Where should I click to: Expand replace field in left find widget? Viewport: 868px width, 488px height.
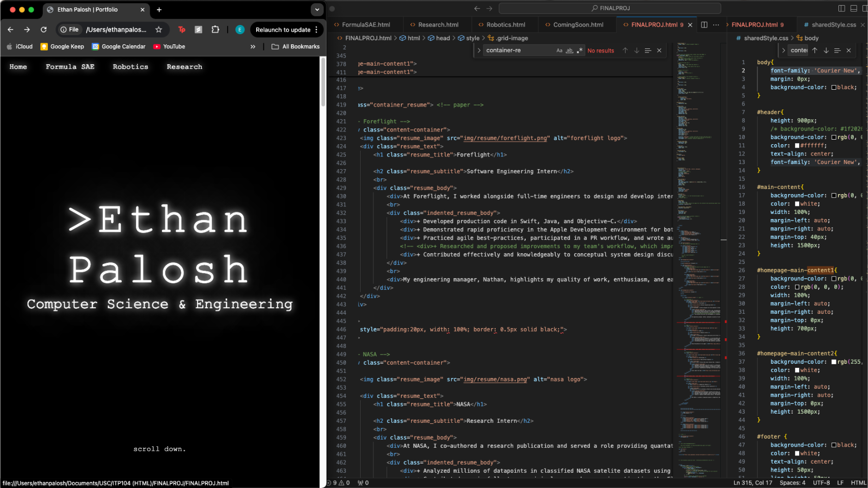coord(479,50)
